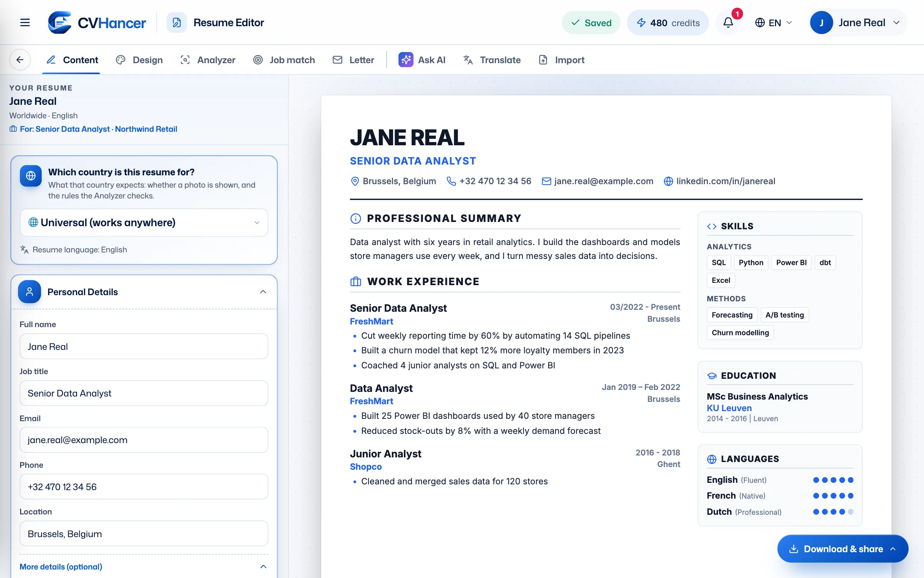
Task: Click the EN language globe icon
Action: coord(760,23)
